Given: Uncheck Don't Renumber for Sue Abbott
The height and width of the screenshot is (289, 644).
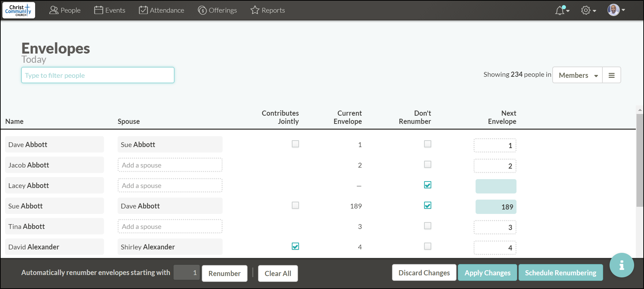Looking at the screenshot, I should 428,205.
